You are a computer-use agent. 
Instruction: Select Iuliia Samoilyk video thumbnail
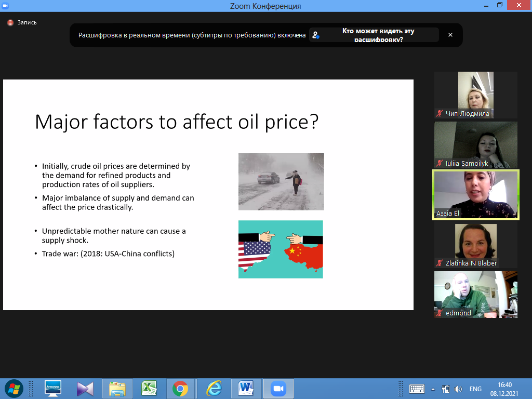coord(476,145)
